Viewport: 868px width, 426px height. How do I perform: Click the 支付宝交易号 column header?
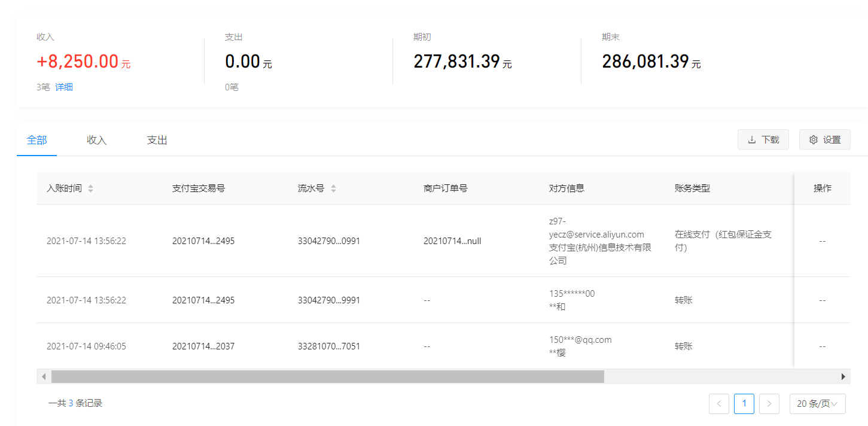199,188
